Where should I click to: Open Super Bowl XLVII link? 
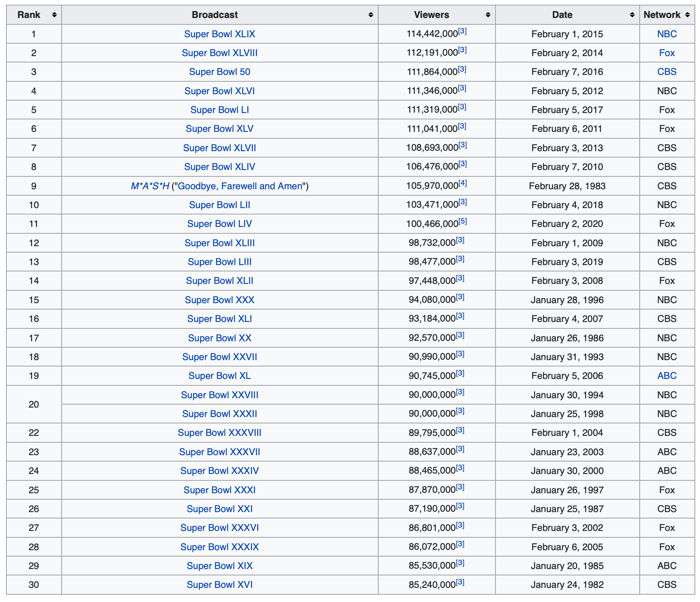click(x=219, y=148)
